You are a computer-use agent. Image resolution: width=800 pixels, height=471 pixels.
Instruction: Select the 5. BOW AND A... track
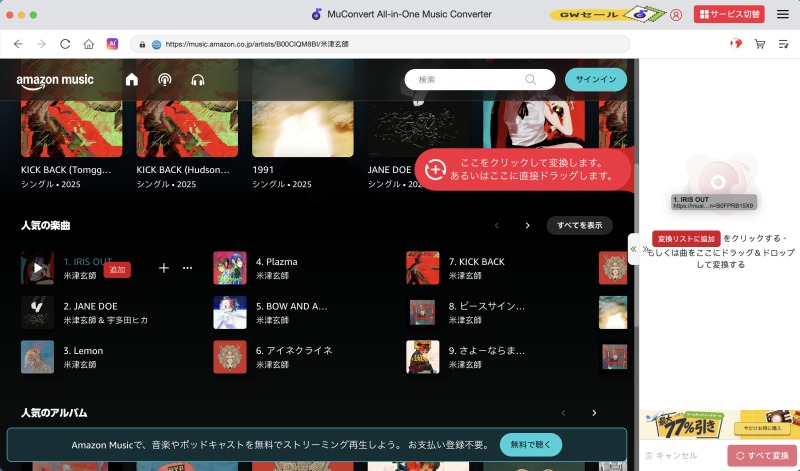point(291,306)
